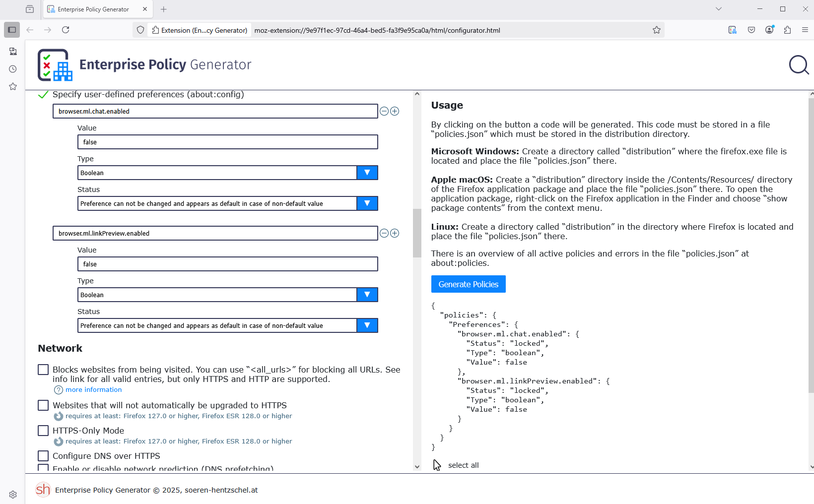Open Type dropdown for browser.ml.linkPreview.enabled
Viewport: 814px width, 504px height.
pyautogui.click(x=228, y=295)
